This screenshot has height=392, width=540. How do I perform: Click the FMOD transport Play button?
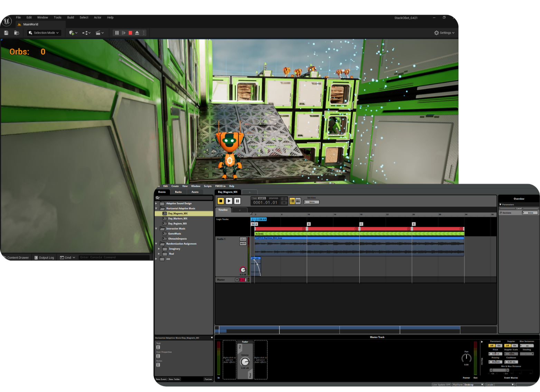[229, 201]
